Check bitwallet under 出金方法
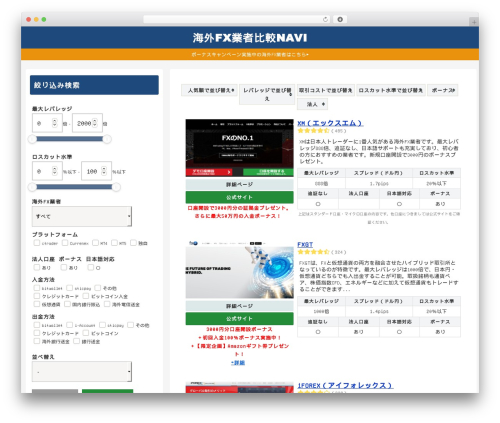This screenshot has height=423, width=500. (37, 325)
